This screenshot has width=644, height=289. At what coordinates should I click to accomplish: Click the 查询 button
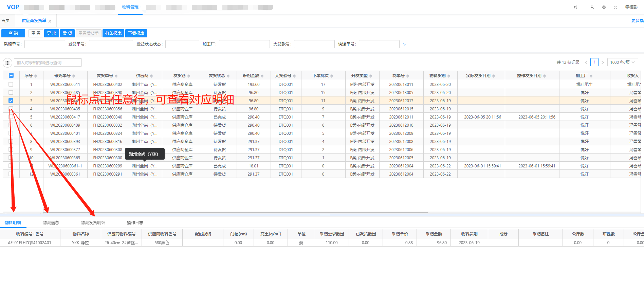click(x=13, y=33)
